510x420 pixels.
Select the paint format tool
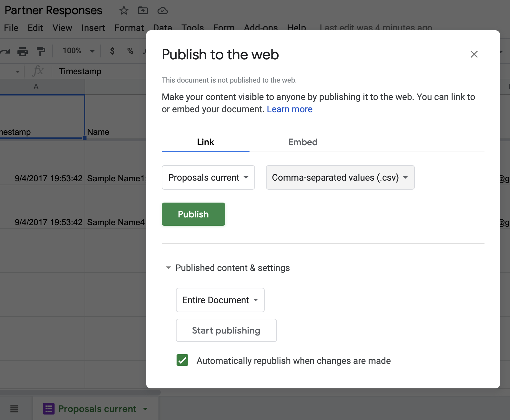coord(41,51)
